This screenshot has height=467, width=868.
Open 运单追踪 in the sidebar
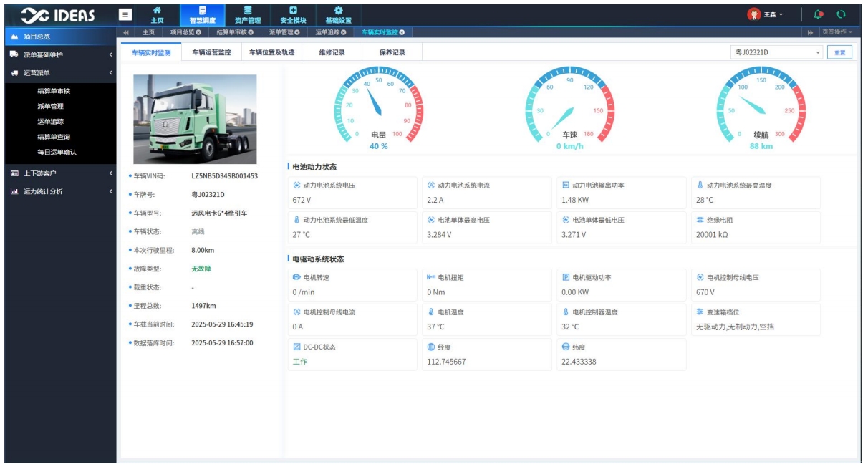tap(50, 121)
